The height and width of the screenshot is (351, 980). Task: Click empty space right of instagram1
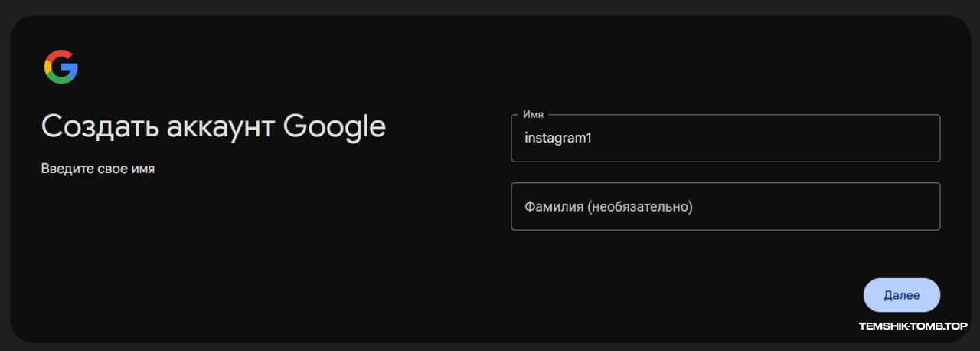point(766,139)
